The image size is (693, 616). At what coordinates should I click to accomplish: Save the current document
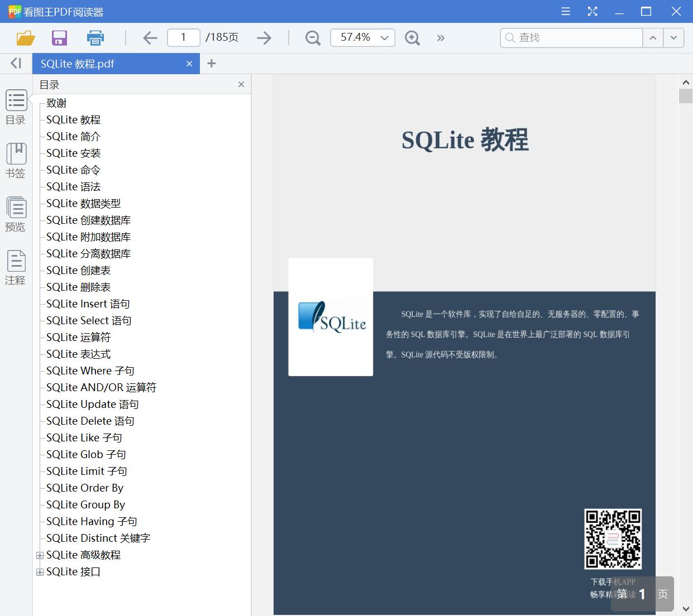click(59, 37)
